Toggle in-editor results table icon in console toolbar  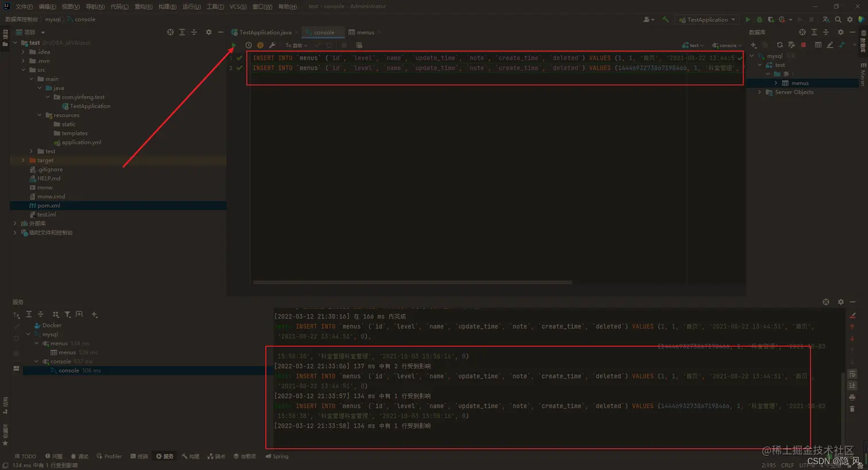pyautogui.click(x=359, y=45)
